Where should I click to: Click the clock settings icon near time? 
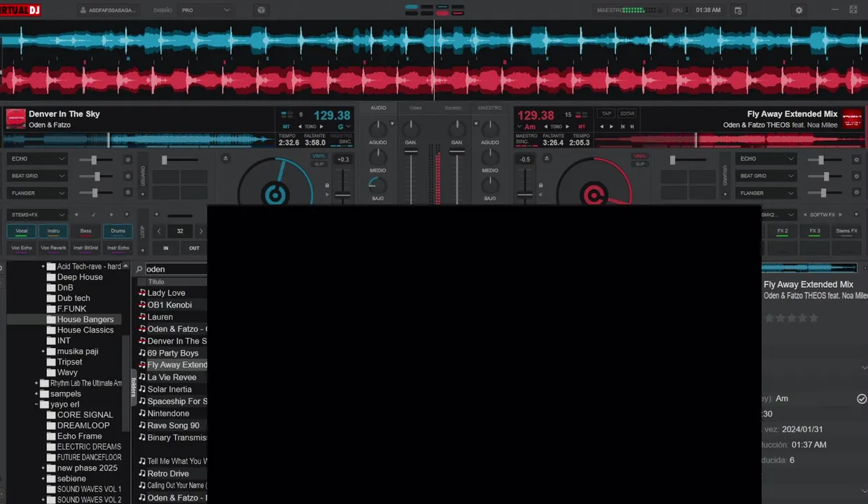click(x=737, y=10)
